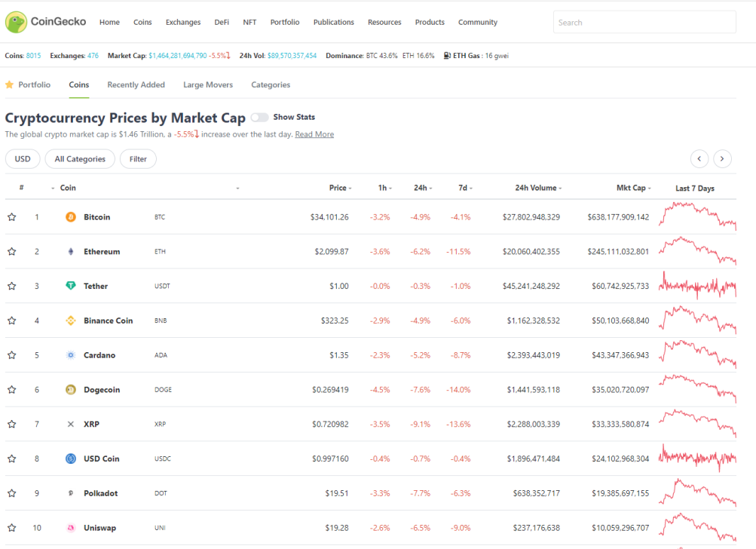
Task: Open Bitcoin's last 7 days sparkline chart
Action: pyautogui.click(x=697, y=216)
